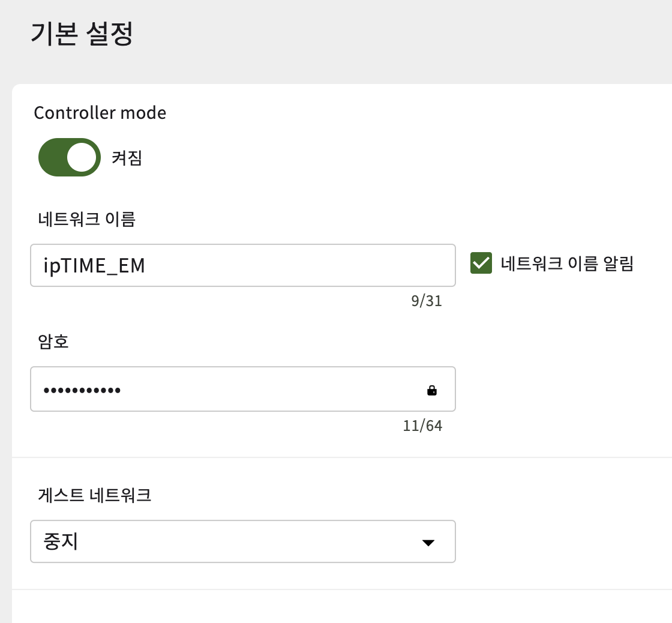Focus the masked 암호 password field
Screen dimensions: 672x623
[x=242, y=389]
